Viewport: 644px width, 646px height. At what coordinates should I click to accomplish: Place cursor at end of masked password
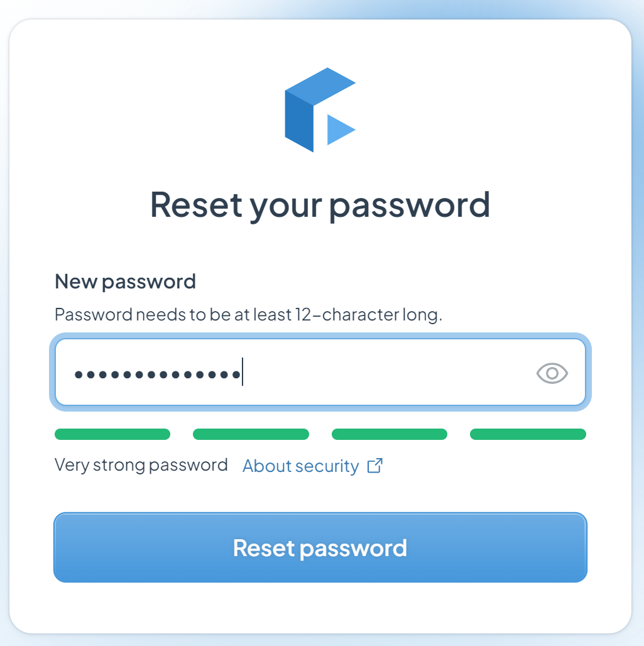point(243,372)
